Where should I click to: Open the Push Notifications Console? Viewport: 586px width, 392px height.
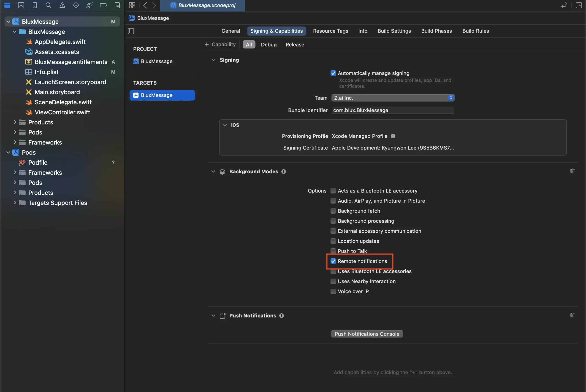click(367, 334)
